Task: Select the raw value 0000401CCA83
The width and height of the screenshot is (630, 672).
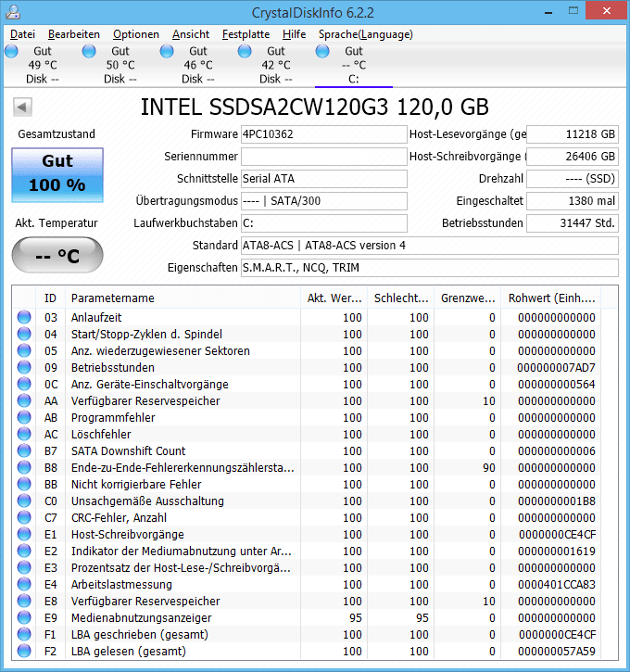Action: (x=556, y=585)
